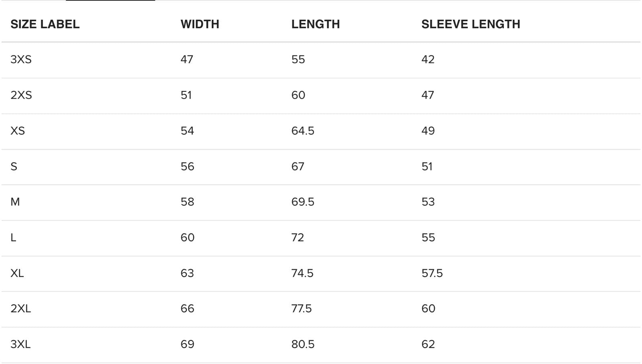
Task: Select the XS size row label
Action: tap(18, 131)
